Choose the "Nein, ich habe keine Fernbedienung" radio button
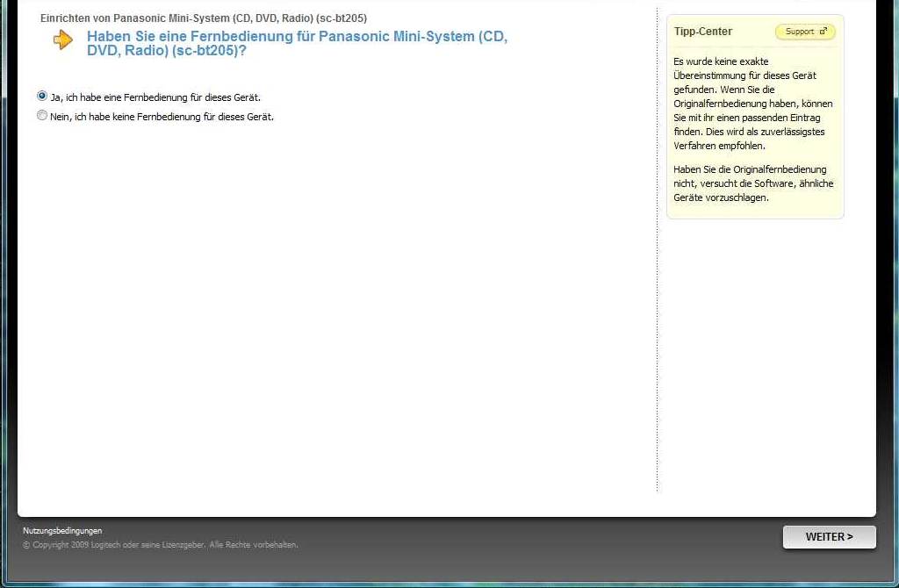Screen dimensions: 899x588 click(42, 116)
